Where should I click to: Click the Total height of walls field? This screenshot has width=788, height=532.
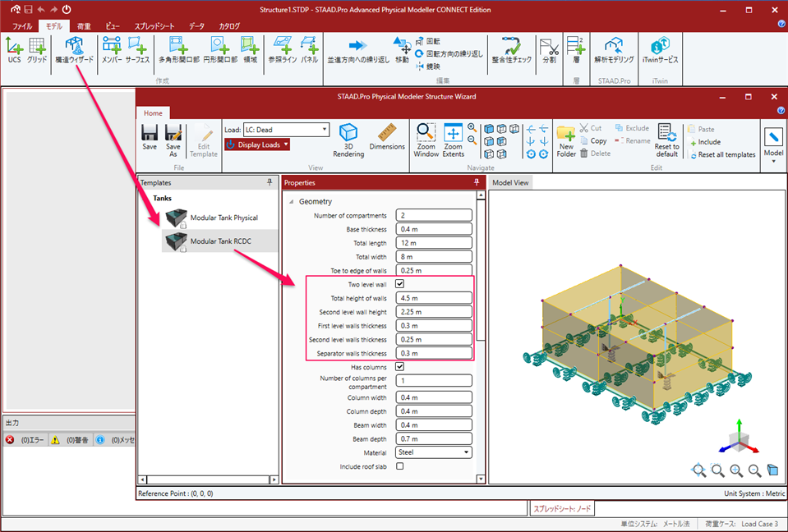(x=434, y=298)
